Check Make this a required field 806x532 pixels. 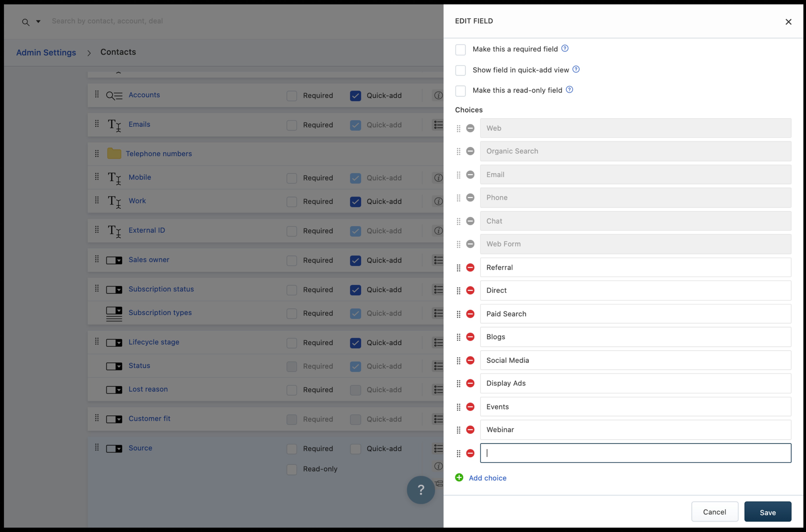click(460, 49)
